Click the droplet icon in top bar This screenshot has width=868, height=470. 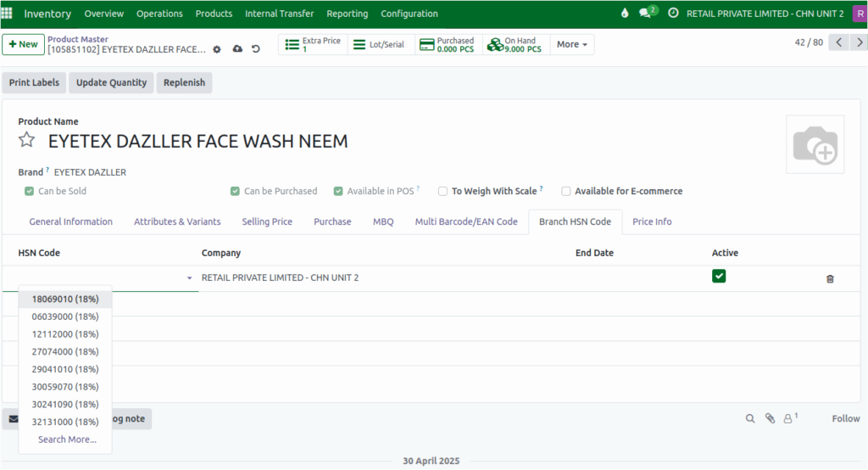click(x=625, y=13)
